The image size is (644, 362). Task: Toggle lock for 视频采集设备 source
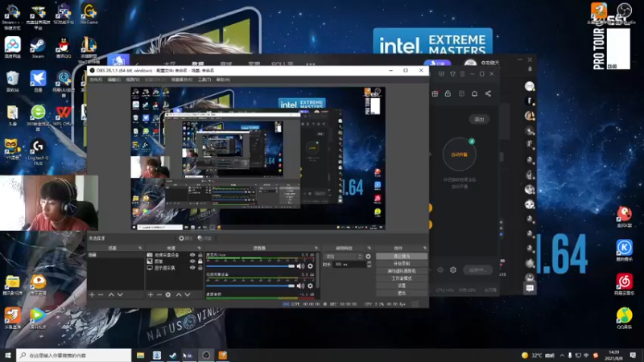200,255
